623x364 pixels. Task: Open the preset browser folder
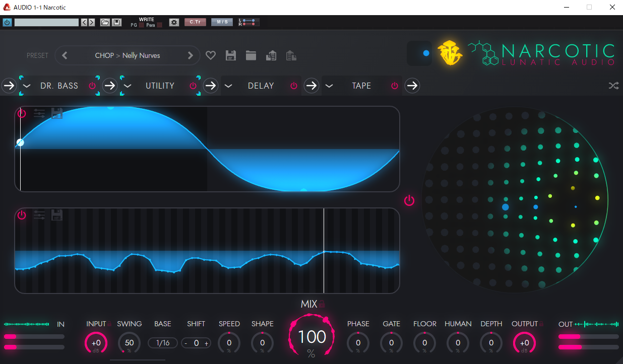[251, 55]
